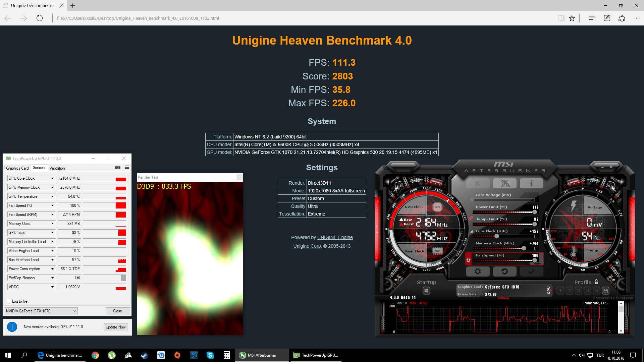Expand GPU Temperature sensor dropdown
This screenshot has width=644, height=362.
point(52,196)
